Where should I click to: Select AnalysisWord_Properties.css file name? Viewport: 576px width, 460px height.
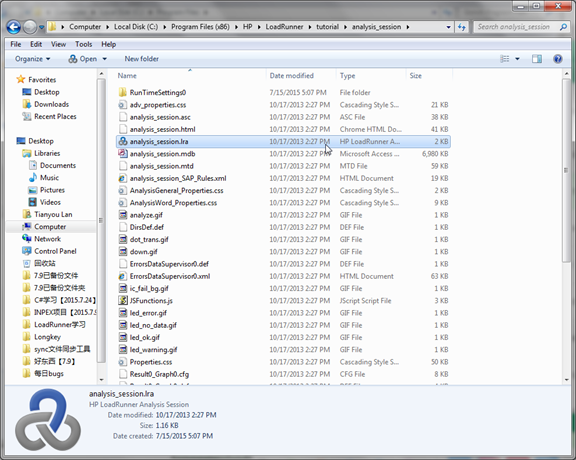click(x=173, y=203)
